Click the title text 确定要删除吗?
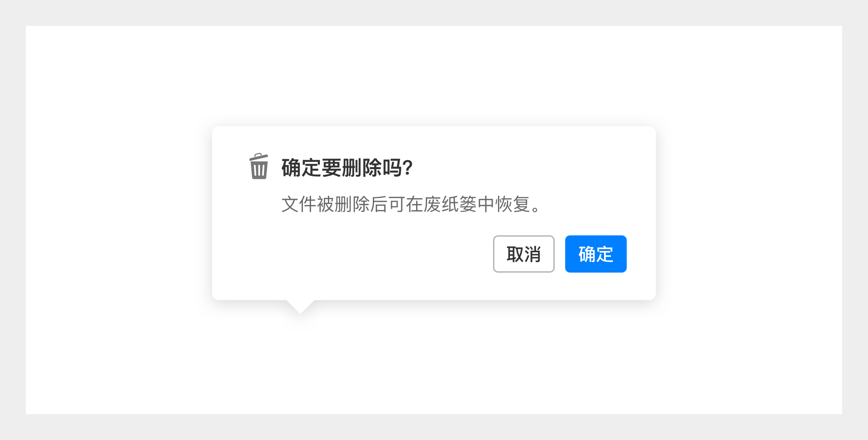 pyautogui.click(x=347, y=167)
